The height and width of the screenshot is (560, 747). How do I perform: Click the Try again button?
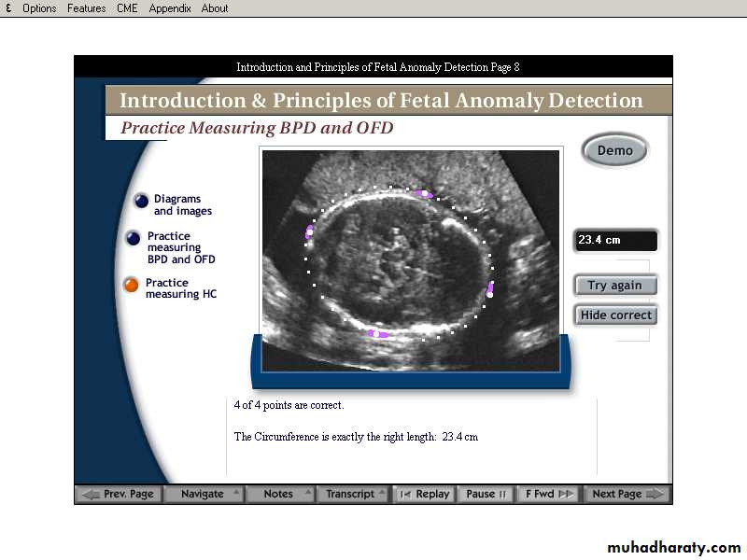click(x=615, y=286)
